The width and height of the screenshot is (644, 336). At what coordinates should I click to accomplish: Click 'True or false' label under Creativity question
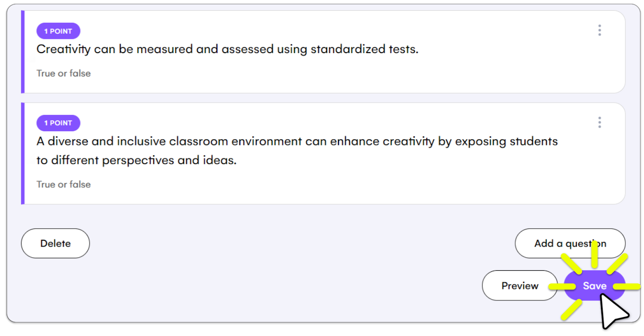click(x=64, y=73)
